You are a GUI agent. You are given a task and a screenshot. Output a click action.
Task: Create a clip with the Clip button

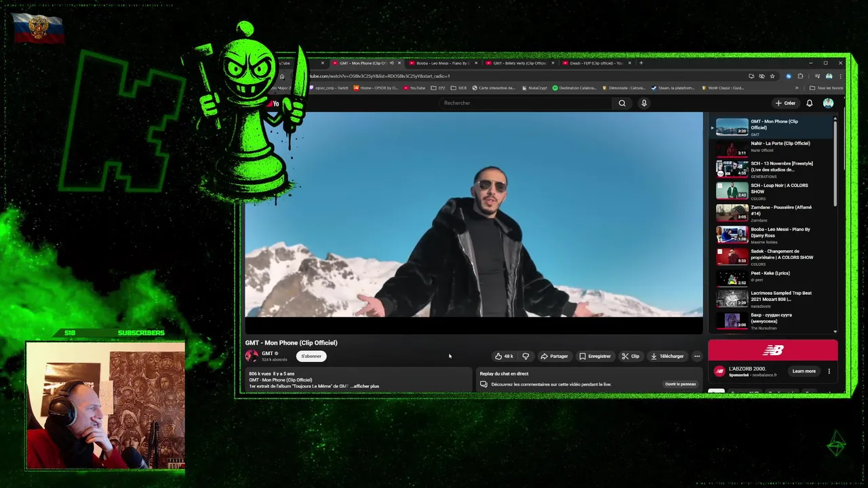click(631, 356)
